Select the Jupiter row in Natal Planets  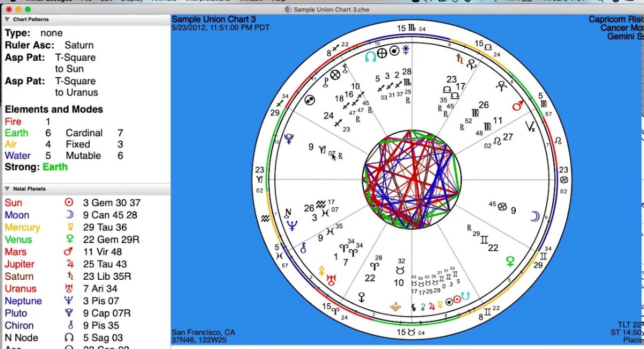(70, 264)
